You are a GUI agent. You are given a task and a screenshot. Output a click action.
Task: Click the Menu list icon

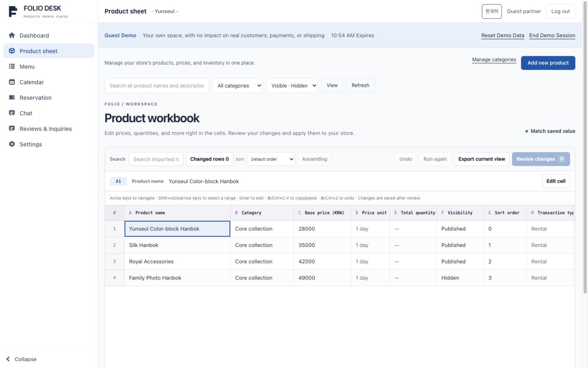click(12, 66)
